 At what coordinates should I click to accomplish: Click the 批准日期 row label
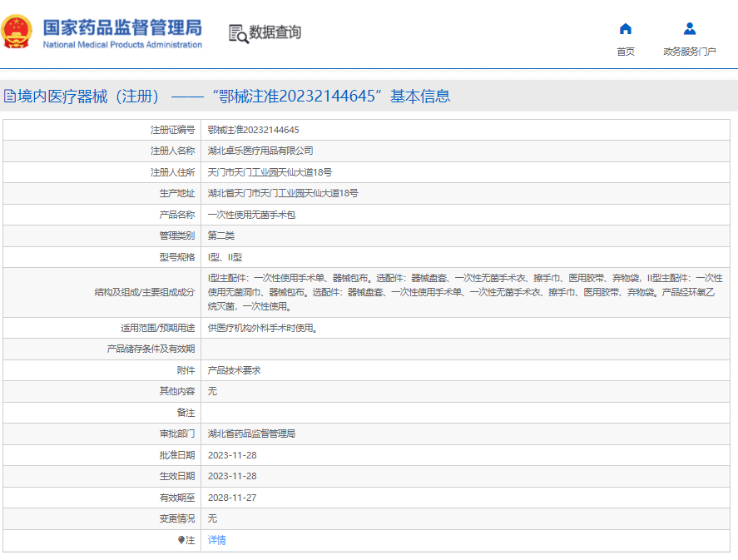pos(177,455)
